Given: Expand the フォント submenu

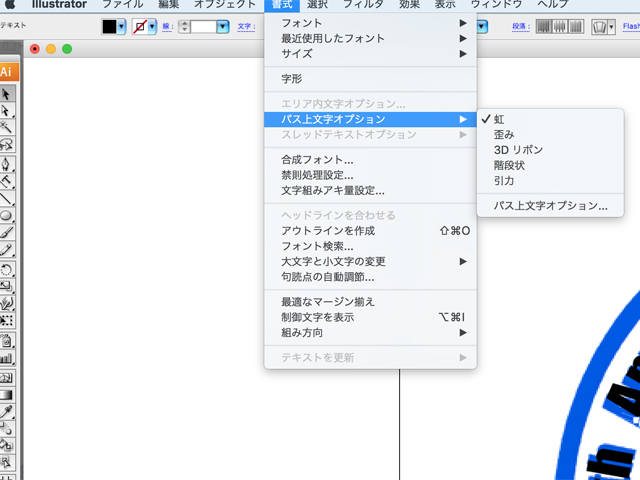Looking at the screenshot, I should pos(370,23).
